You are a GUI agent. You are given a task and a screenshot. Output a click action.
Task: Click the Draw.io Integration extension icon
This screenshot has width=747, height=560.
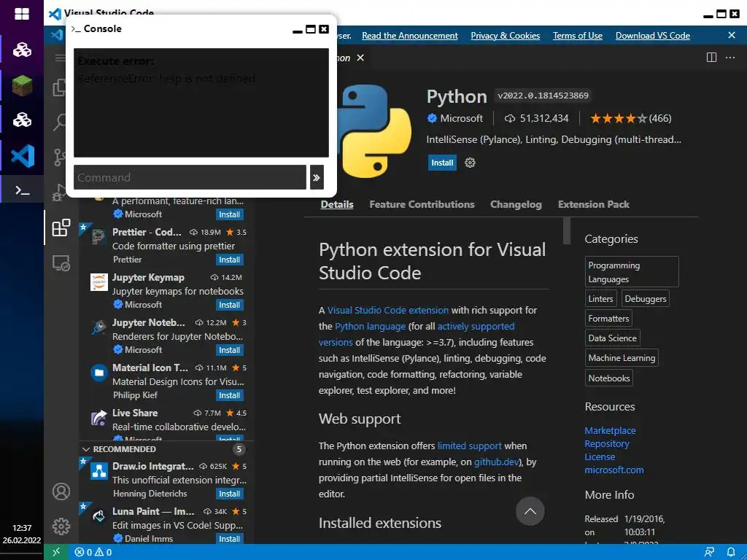99,472
